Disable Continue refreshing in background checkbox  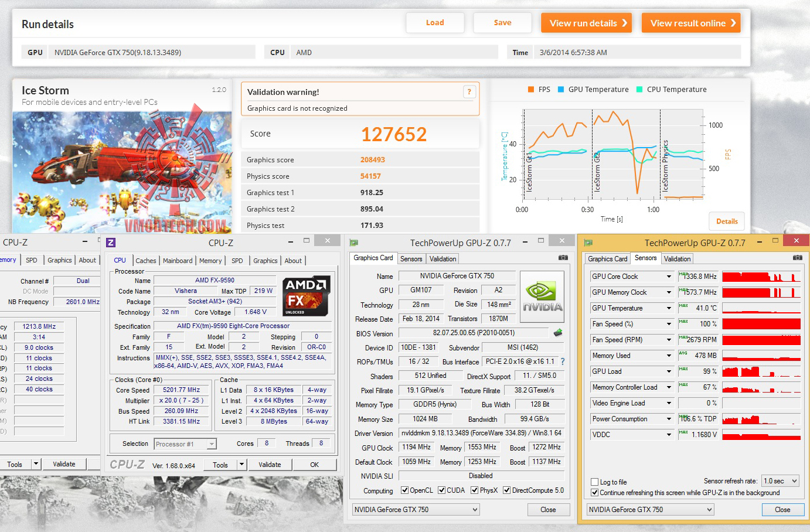pyautogui.click(x=595, y=493)
